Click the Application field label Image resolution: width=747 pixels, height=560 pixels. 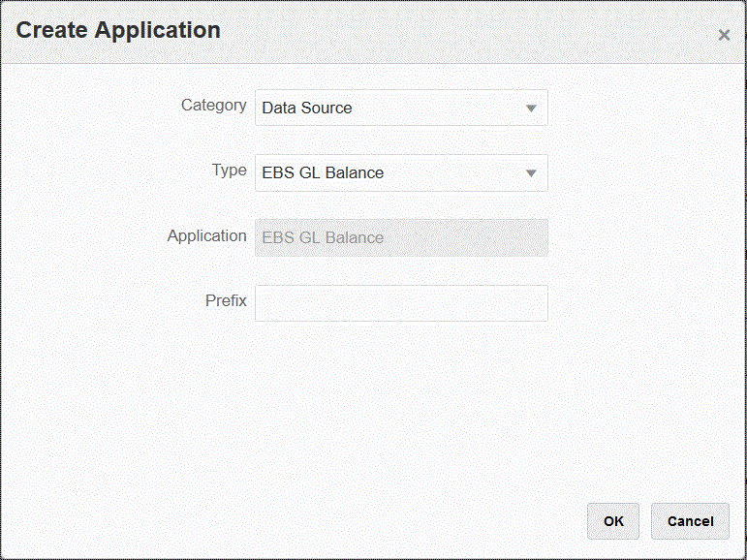(x=206, y=235)
